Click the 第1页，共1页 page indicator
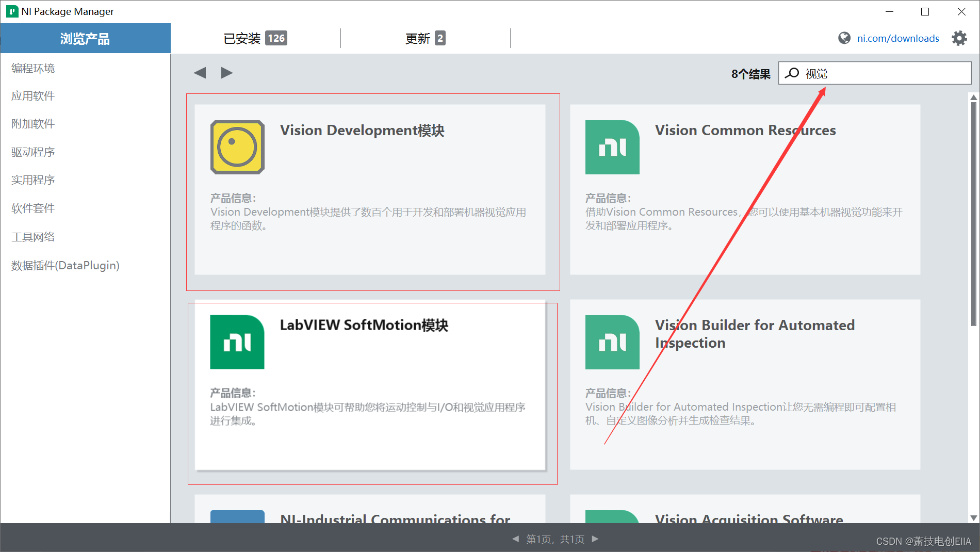980x552 pixels. pyautogui.click(x=556, y=539)
